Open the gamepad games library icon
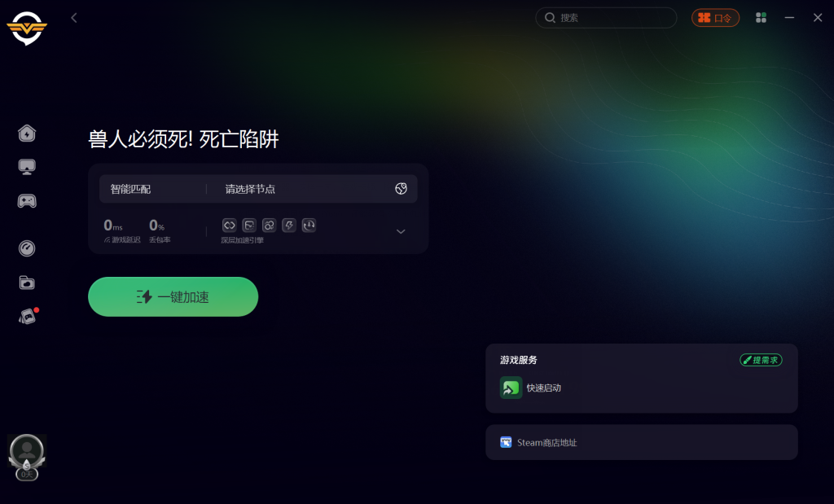The width and height of the screenshot is (834, 504). point(27,201)
